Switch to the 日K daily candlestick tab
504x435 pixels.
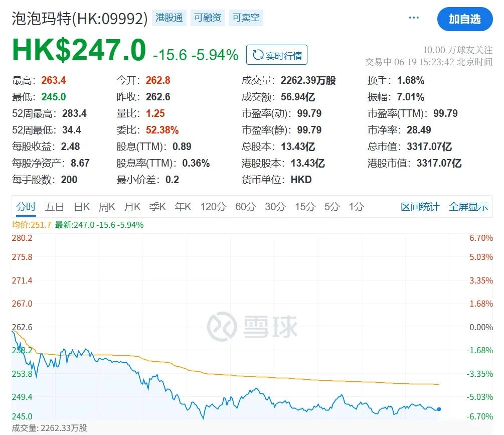click(x=82, y=206)
